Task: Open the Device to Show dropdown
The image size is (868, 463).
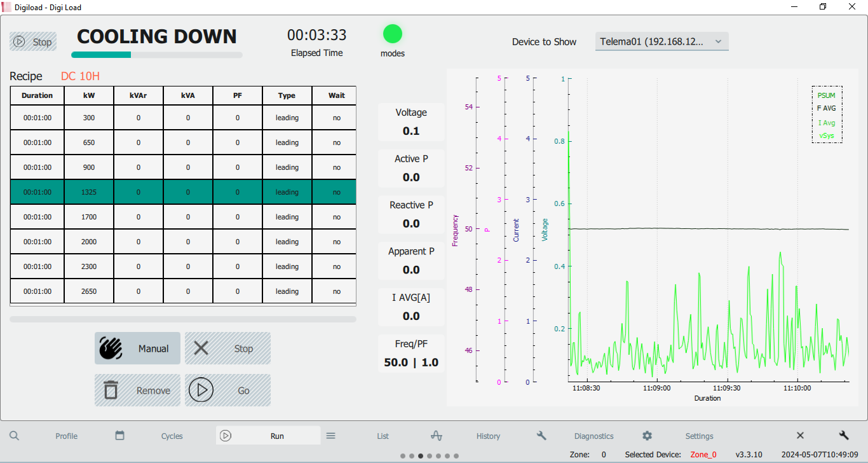Action: [661, 41]
